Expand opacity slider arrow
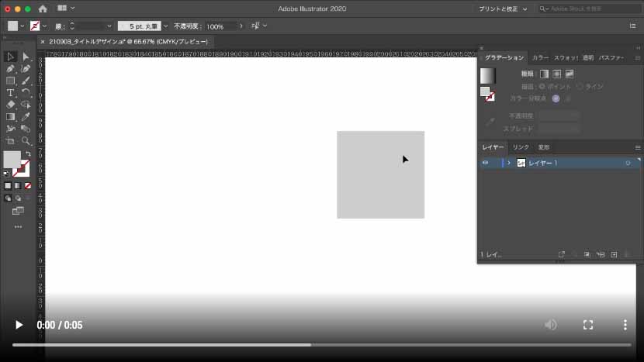This screenshot has width=644, height=362. 241,26
